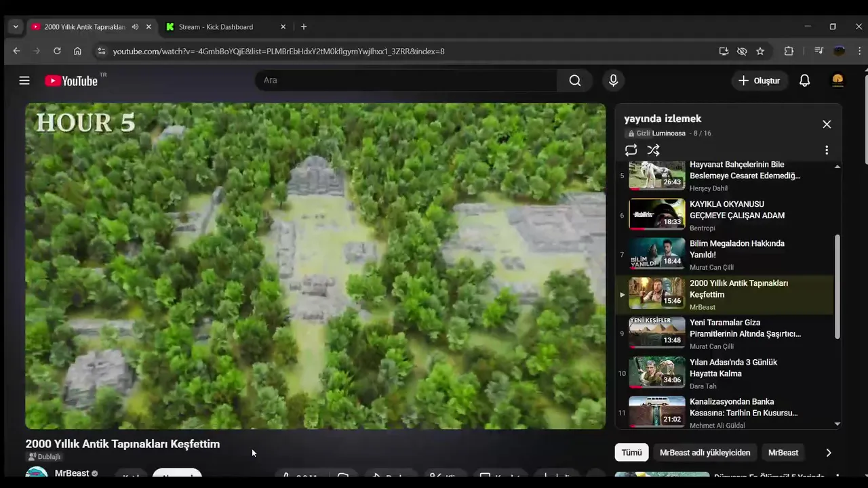Close the Stream - Kick Dashboard tab
Screen dimensions: 868x488
coord(283,26)
